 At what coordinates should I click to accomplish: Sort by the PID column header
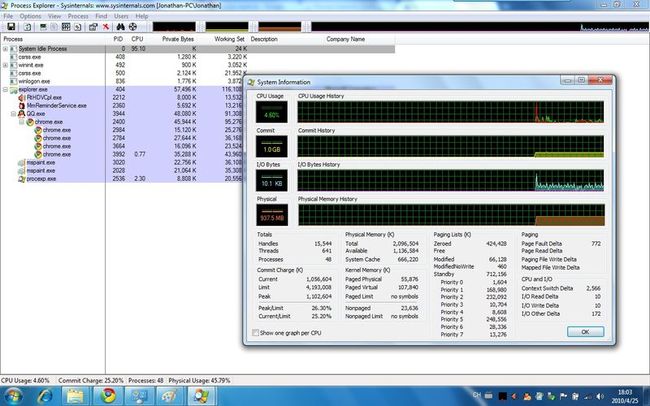click(x=118, y=39)
